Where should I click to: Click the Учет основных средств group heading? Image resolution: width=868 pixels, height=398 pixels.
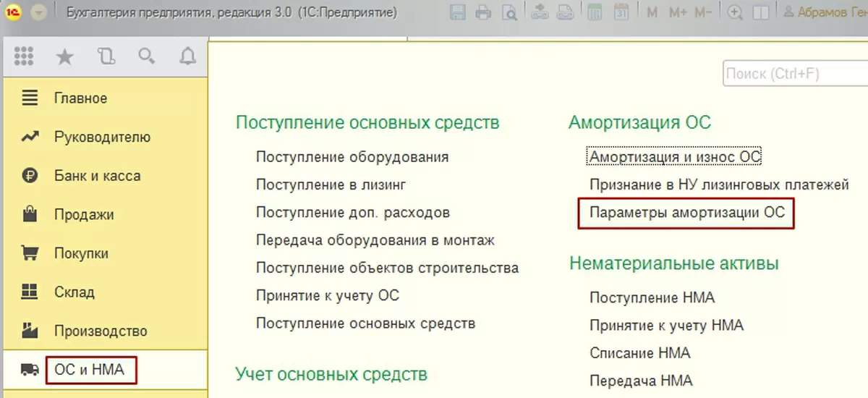point(331,374)
